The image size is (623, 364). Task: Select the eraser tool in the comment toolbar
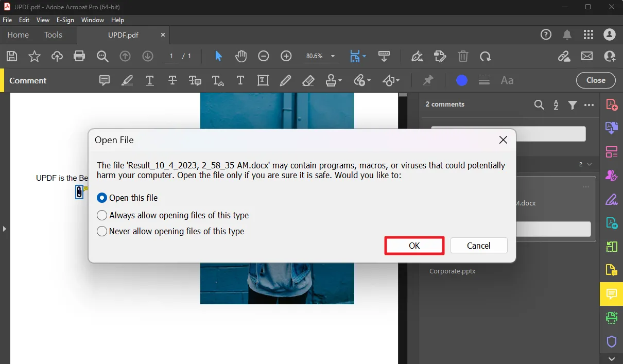(x=308, y=80)
